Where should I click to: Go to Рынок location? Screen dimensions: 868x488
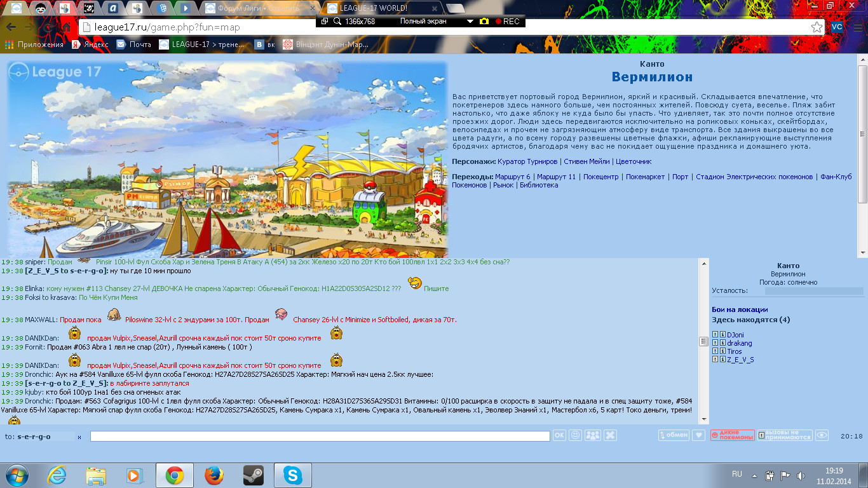pos(503,185)
